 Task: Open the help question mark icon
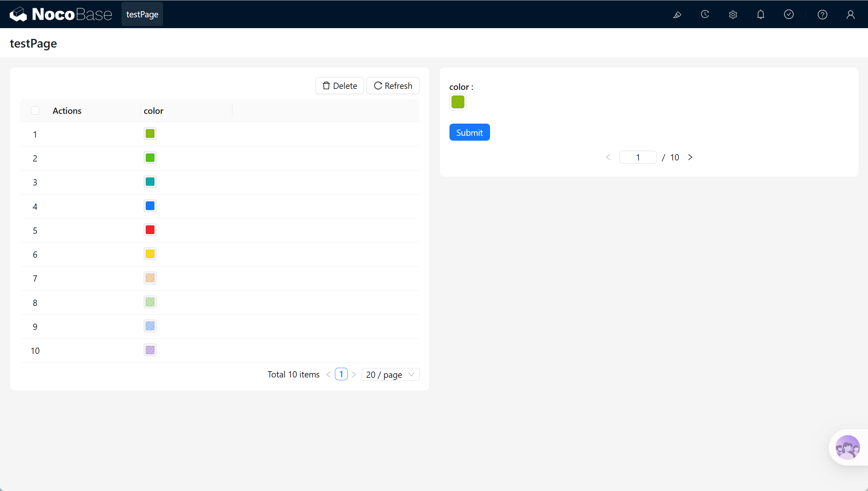(x=823, y=15)
